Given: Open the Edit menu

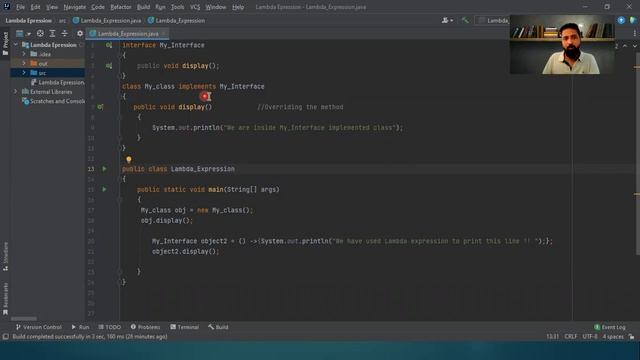Looking at the screenshot, I should (x=36, y=7).
